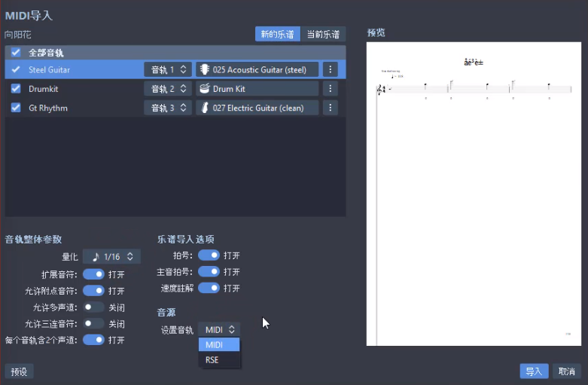This screenshot has width=588, height=385.
Task: Uncheck the Drumkit track checkbox
Action: click(16, 89)
